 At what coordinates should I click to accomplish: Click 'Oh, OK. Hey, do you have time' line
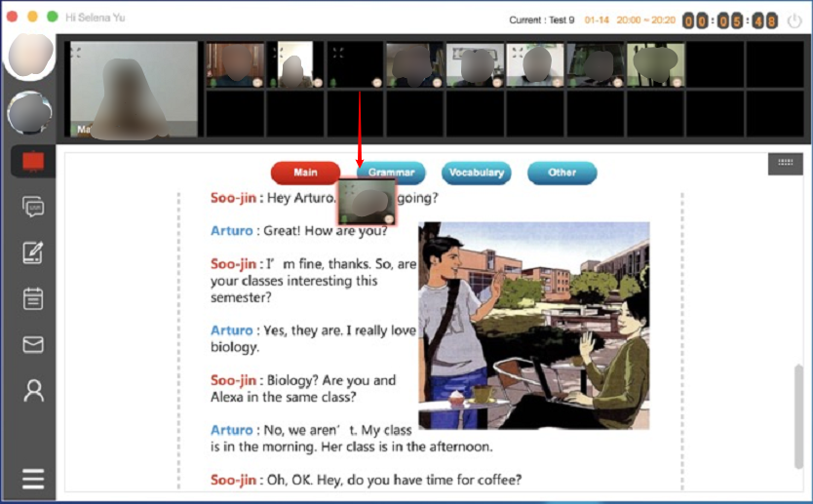[394, 480]
